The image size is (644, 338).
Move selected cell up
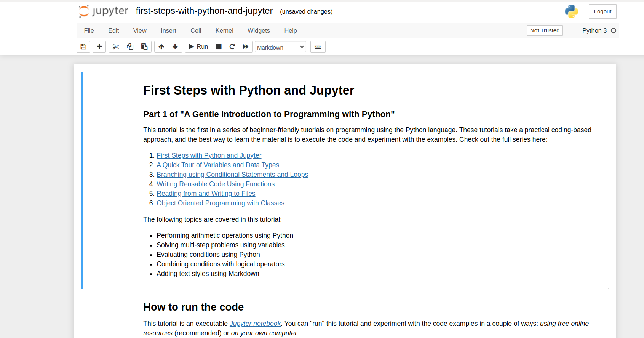point(161,46)
